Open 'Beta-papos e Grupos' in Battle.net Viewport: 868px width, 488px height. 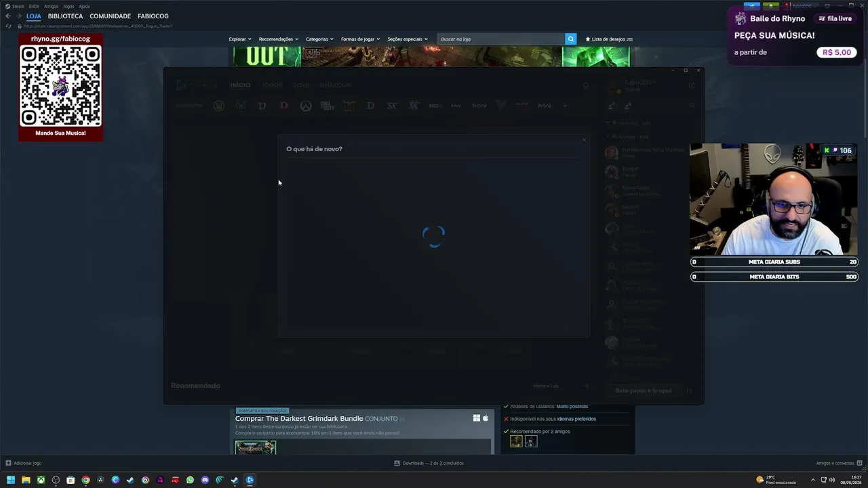[644, 390]
